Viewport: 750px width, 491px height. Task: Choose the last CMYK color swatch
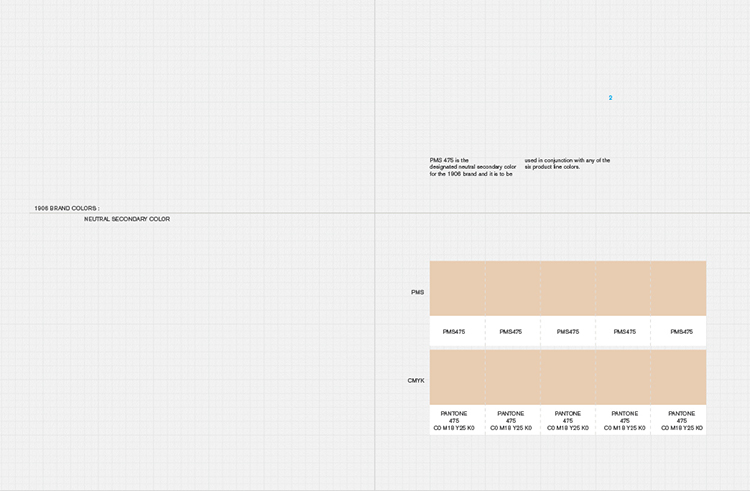[x=679, y=377]
